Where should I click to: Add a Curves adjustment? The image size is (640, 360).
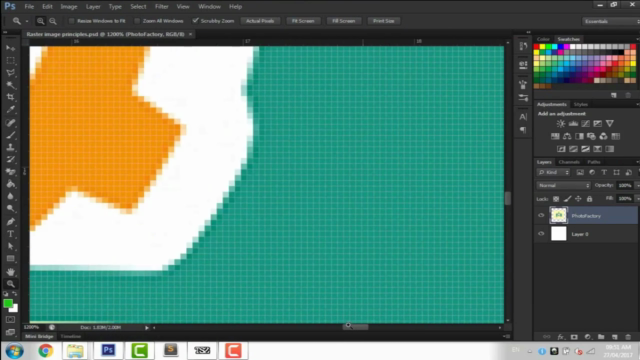[x=585, y=123]
